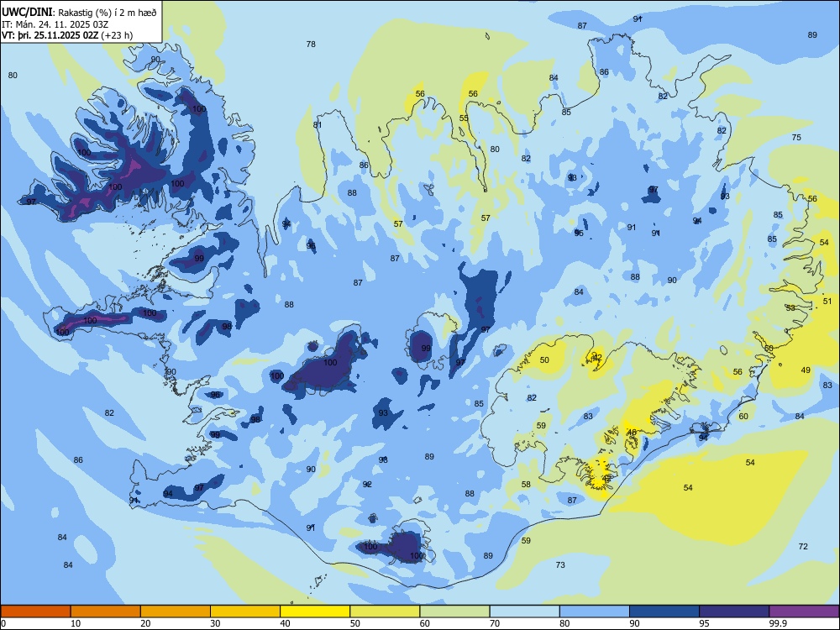This screenshot has height=630, width=840.
Task: Click the humidity value '53' on the map
Action: pos(790,308)
